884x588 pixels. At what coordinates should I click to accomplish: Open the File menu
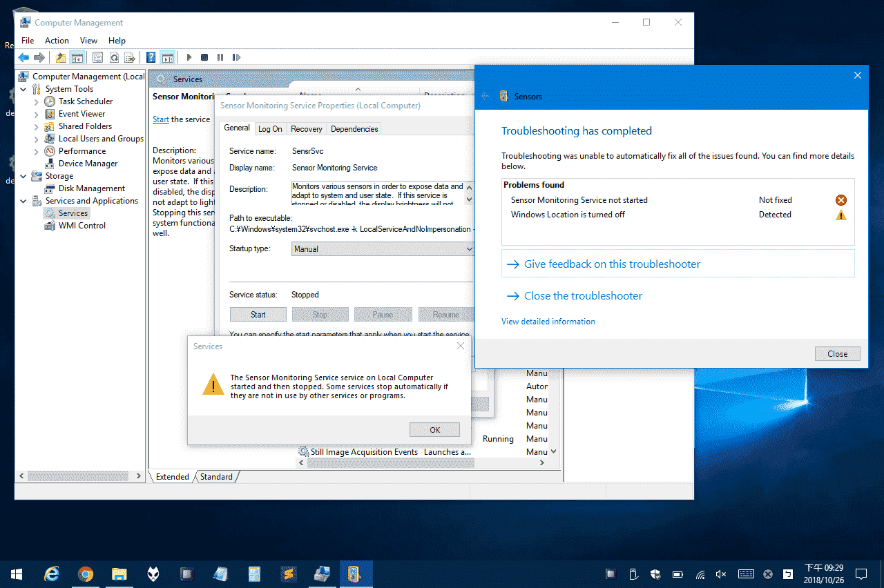[x=28, y=41]
